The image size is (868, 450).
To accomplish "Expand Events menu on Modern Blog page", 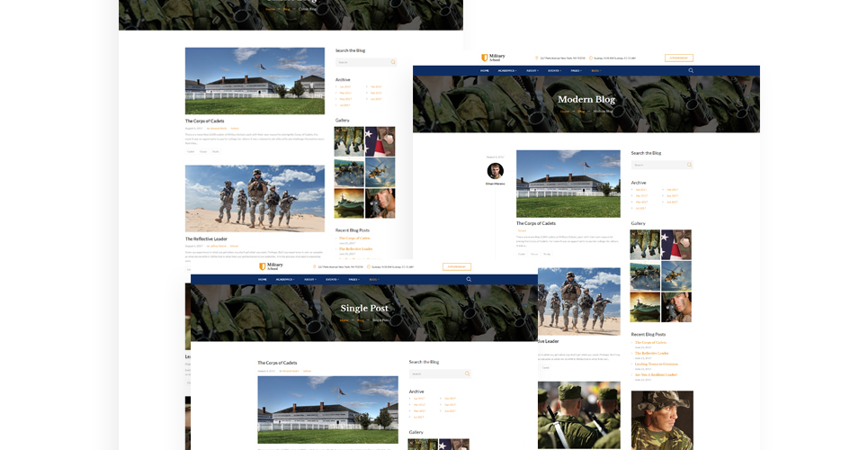I will pyautogui.click(x=554, y=70).
